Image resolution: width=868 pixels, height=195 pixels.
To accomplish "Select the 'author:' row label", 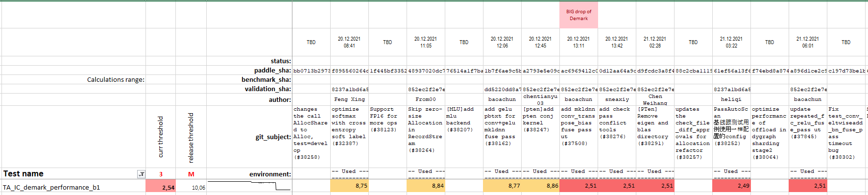I will click(x=249, y=99).
